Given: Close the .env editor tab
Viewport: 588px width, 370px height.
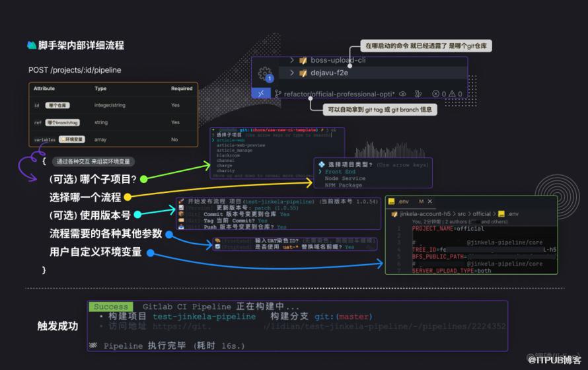Looking at the screenshot, I should [429, 202].
